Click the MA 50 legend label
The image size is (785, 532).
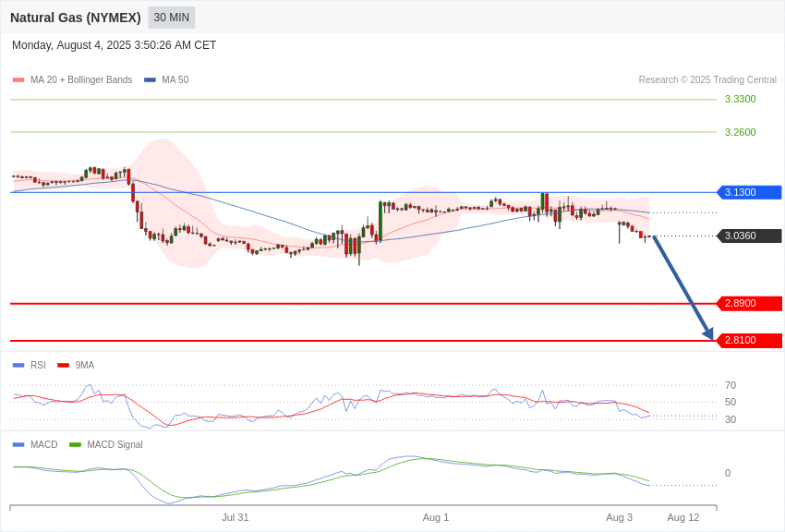175,80
